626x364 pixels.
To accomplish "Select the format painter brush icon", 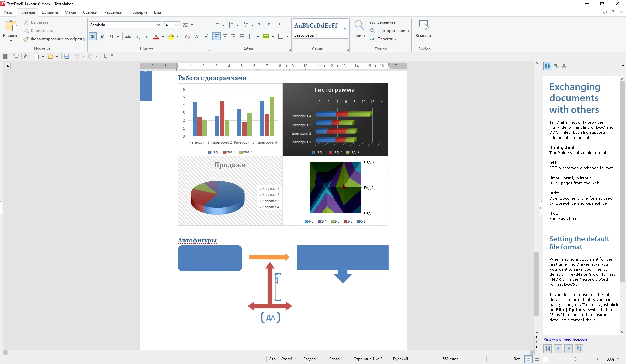I will click(x=26, y=39).
